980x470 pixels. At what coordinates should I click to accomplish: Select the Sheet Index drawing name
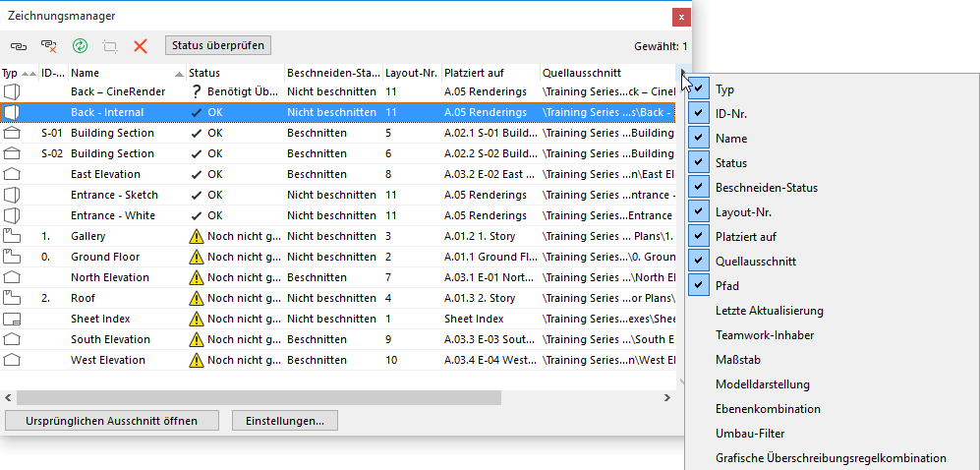[100, 319]
